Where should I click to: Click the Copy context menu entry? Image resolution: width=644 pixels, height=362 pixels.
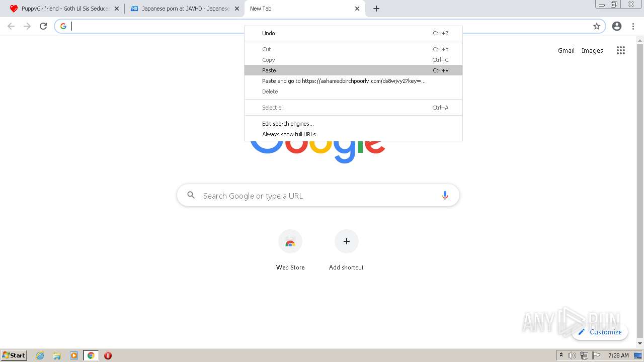(353, 60)
